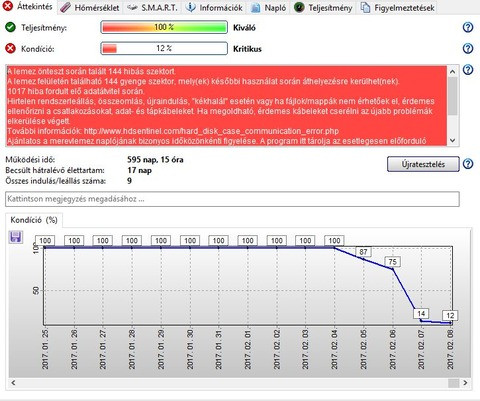The width and height of the screenshot is (480, 401).
Task: Click the Kritikus status text
Action: [x=247, y=49]
